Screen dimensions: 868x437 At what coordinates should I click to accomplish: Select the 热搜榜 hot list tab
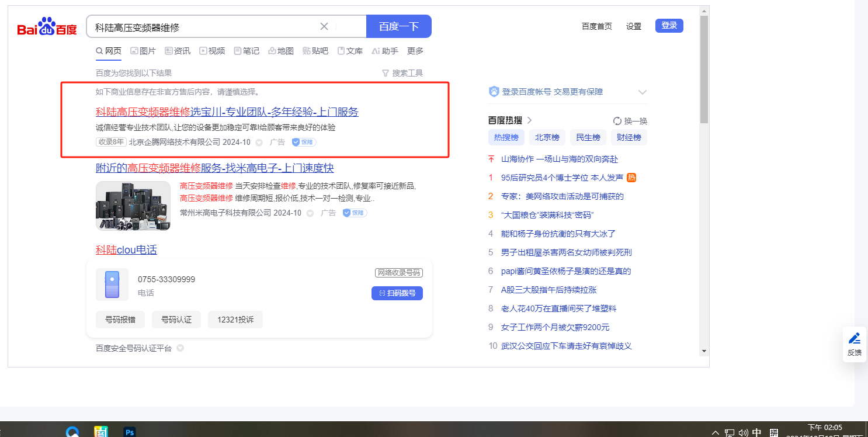coord(506,137)
